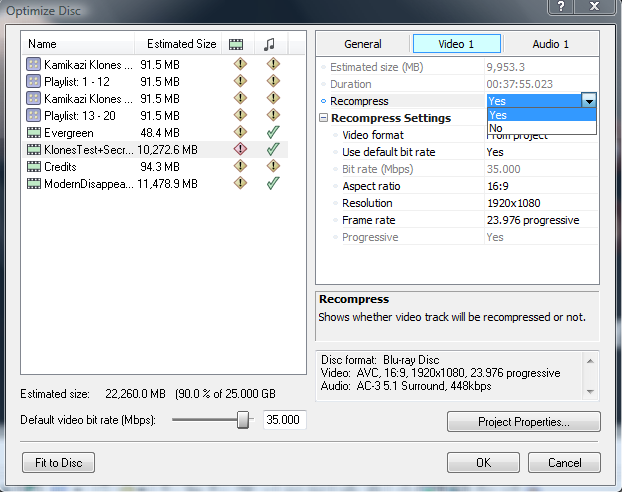This screenshot has height=492, width=622.
Task: Click the Playlist: 1 - 12 item icon
Action: pos(33,81)
